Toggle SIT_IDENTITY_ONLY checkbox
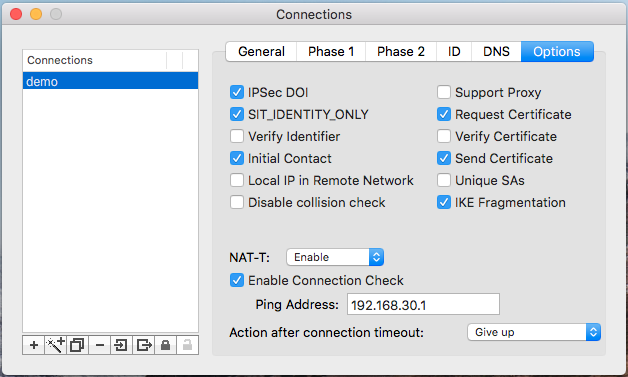Screen dimensions: 628x377 point(237,114)
